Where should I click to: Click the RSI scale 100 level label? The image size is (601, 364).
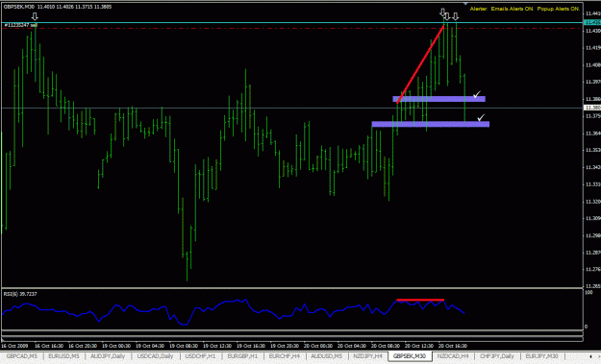point(588,292)
